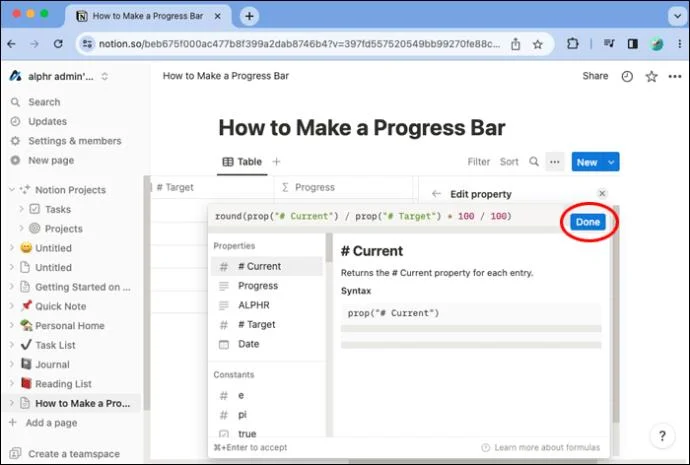690x465 pixels.
Task: Add a new view with plus icon
Action: 276,162
